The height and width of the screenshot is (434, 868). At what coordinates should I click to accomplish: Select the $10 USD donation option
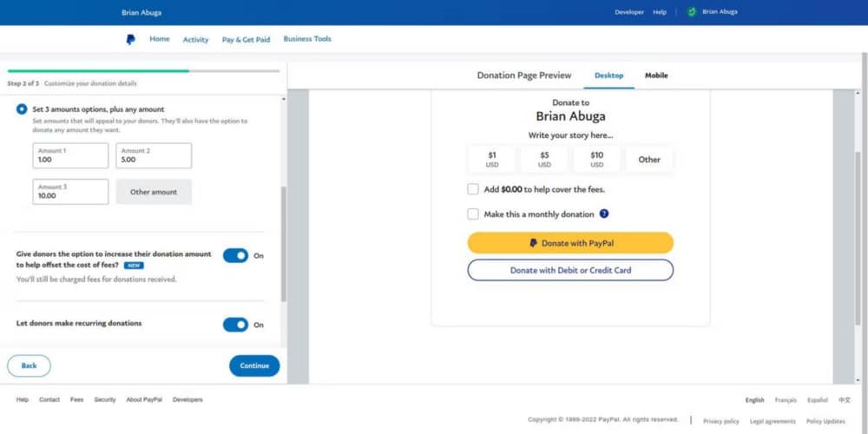(597, 160)
